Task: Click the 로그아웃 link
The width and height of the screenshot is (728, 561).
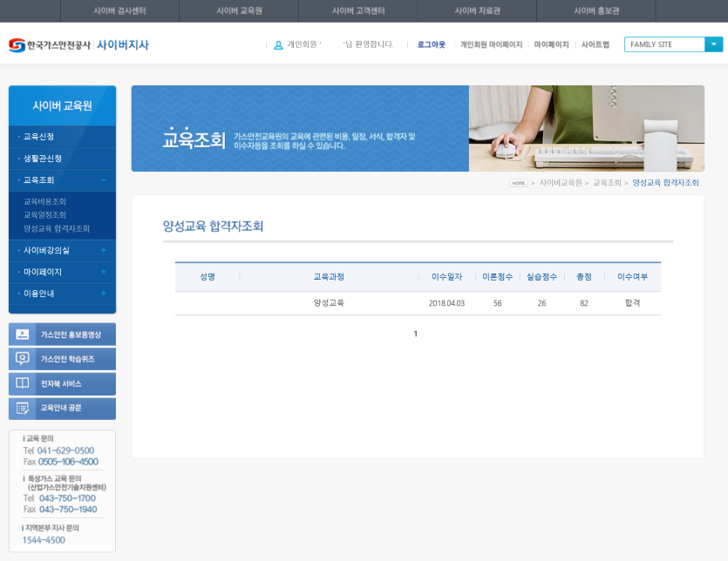Action: pyautogui.click(x=432, y=44)
